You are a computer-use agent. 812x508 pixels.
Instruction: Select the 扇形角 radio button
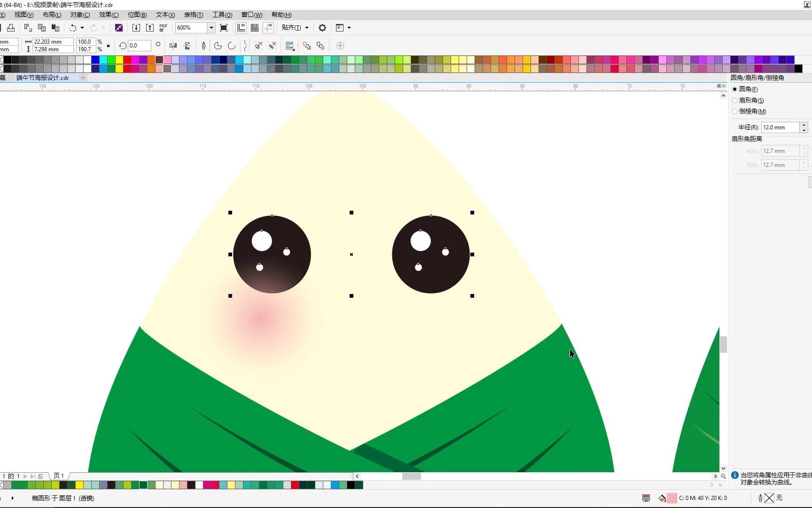point(735,100)
